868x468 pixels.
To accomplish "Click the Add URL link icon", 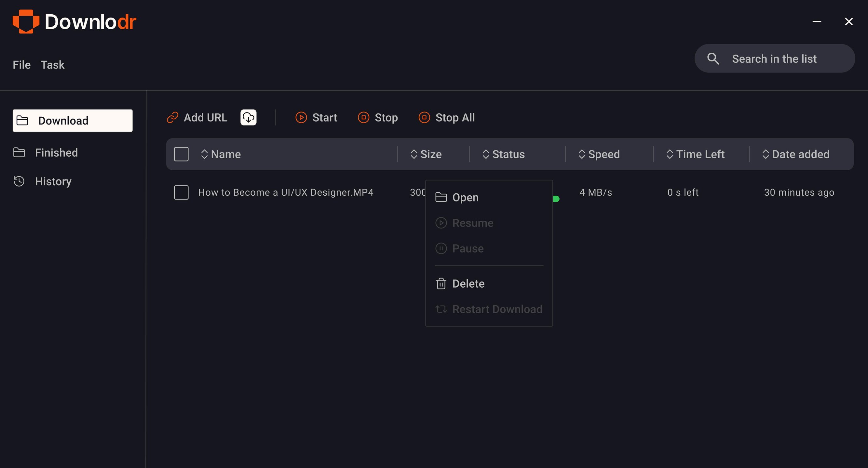I will pyautogui.click(x=172, y=118).
